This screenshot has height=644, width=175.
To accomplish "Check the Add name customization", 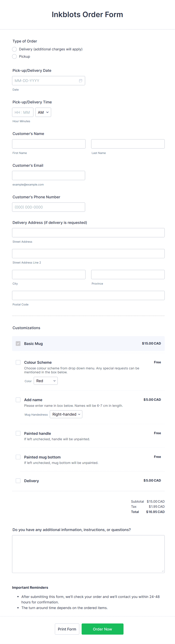I will point(18,400).
